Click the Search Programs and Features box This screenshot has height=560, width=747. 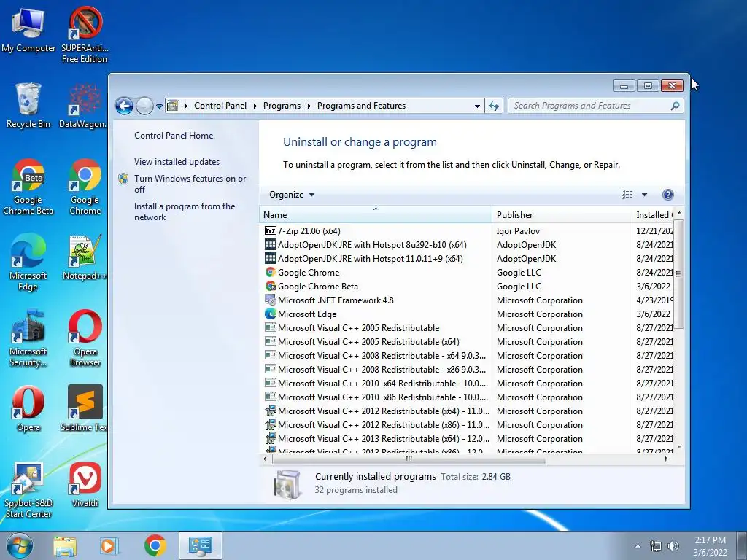click(x=589, y=106)
